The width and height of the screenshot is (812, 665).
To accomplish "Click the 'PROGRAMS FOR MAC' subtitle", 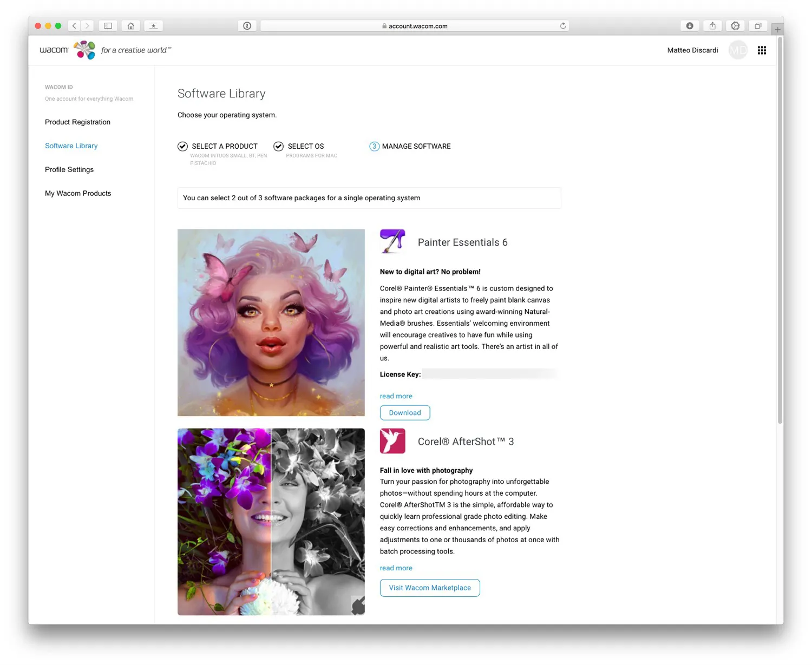I will (x=311, y=155).
